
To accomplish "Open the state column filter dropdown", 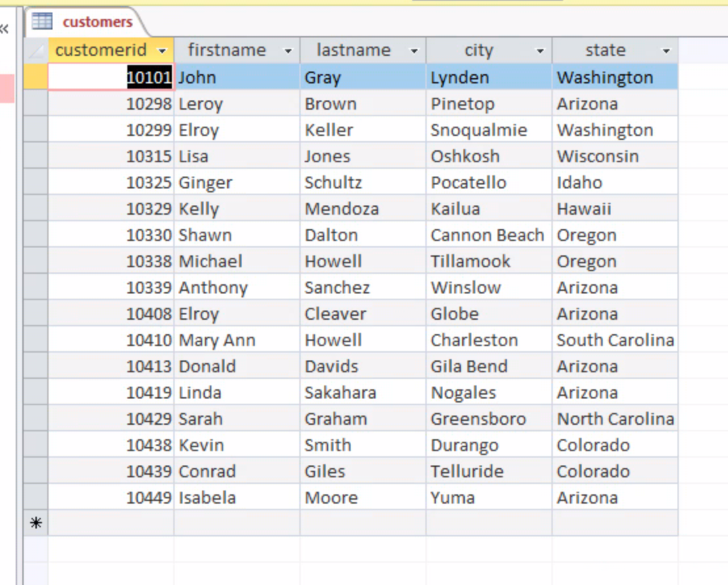I will point(666,51).
